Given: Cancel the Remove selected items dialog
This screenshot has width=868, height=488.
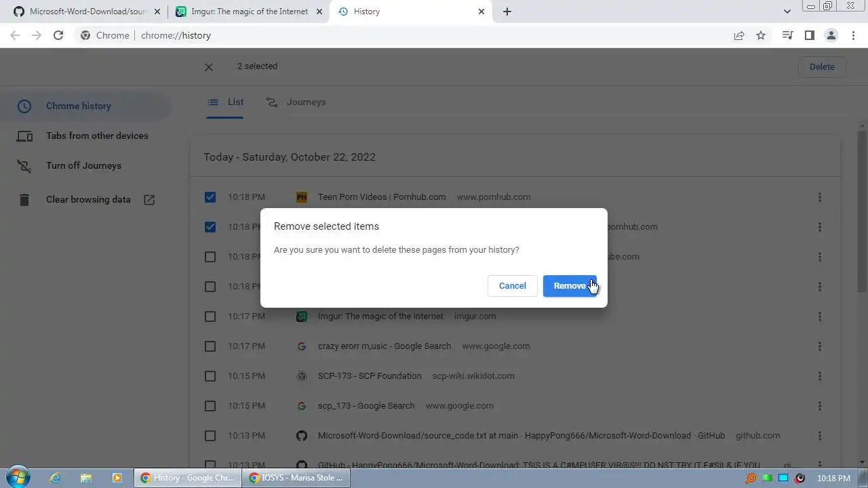Looking at the screenshot, I should click(x=513, y=286).
